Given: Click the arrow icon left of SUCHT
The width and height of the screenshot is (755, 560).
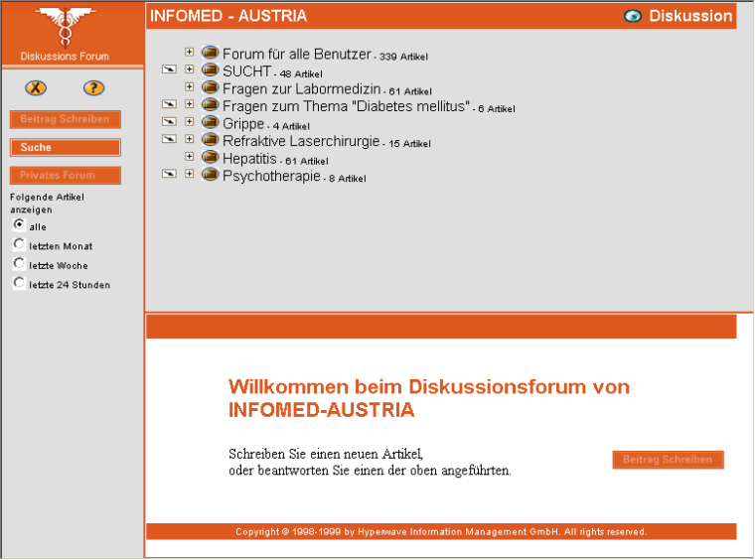Looking at the screenshot, I should click(169, 70).
